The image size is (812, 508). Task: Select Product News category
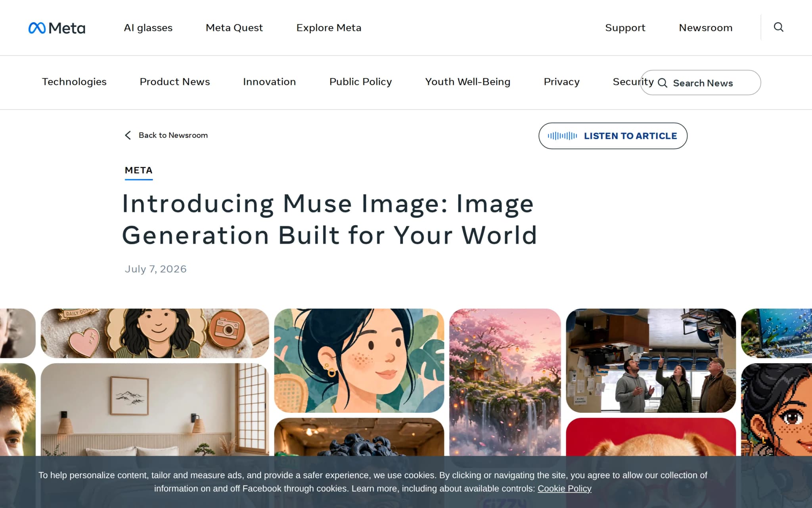pyautogui.click(x=174, y=82)
